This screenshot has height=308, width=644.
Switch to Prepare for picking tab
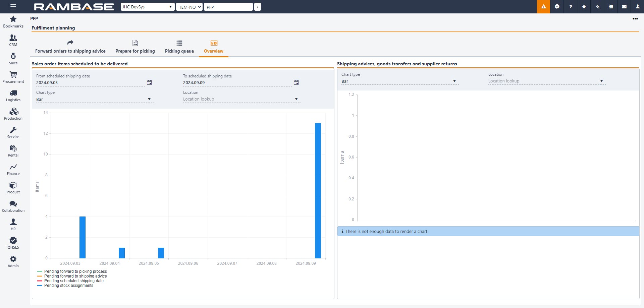click(x=135, y=47)
